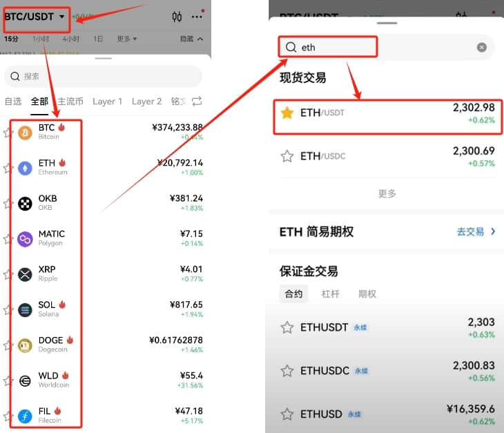The image size is (504, 433).
Task: Open the candlestick chart settings icon
Action: 177,17
